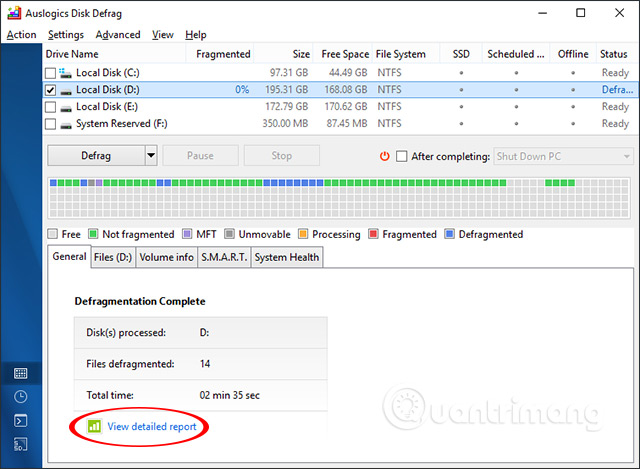Open the command line sidebar icon
The height and width of the screenshot is (469, 640).
[x=20, y=420]
